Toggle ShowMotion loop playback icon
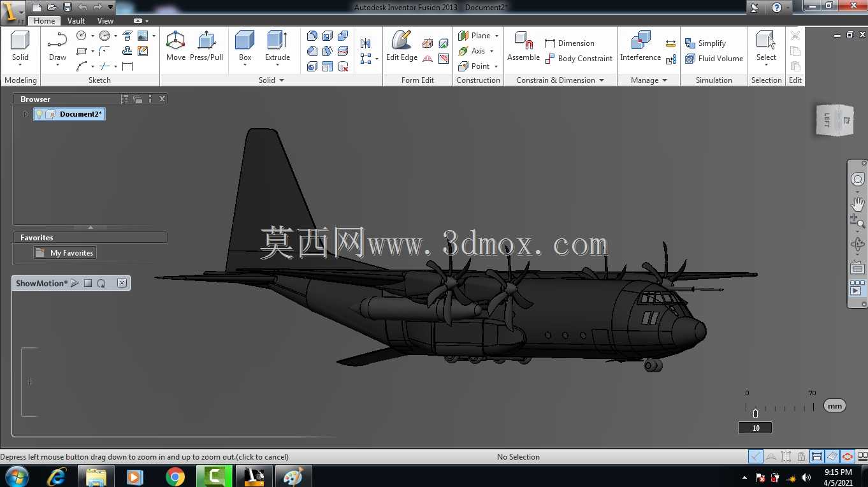The image size is (868, 487). 101,283
